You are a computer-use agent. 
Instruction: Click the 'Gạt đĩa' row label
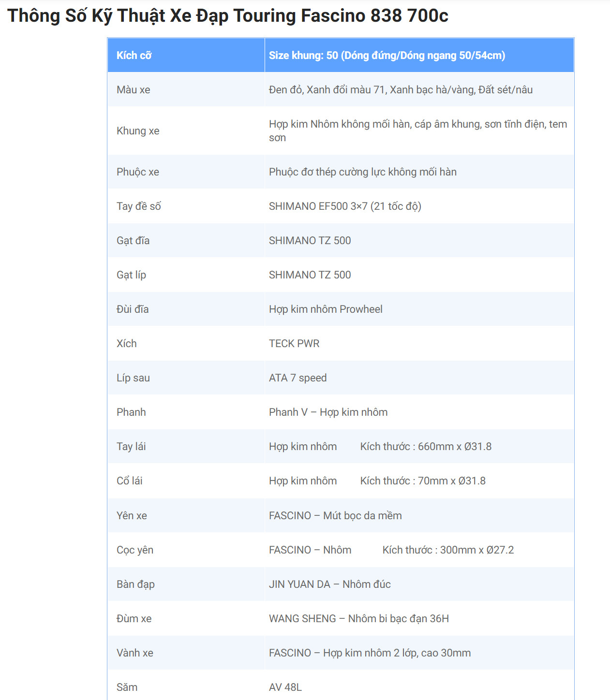(133, 240)
